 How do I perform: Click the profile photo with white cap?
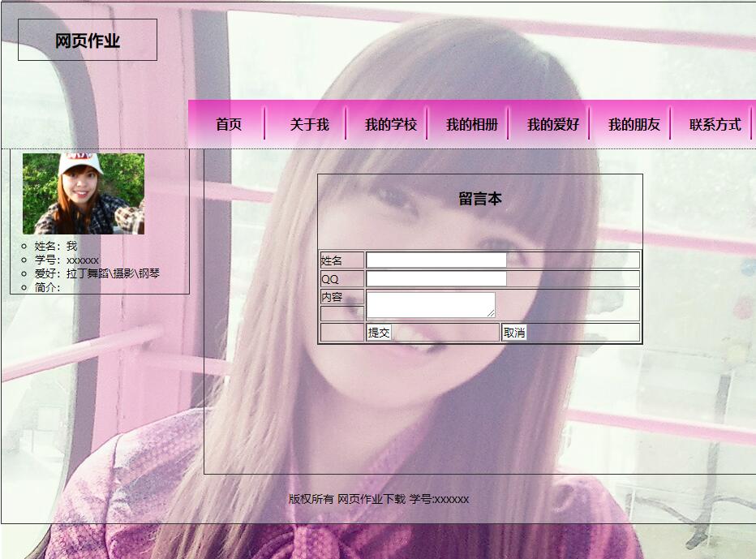(84, 193)
